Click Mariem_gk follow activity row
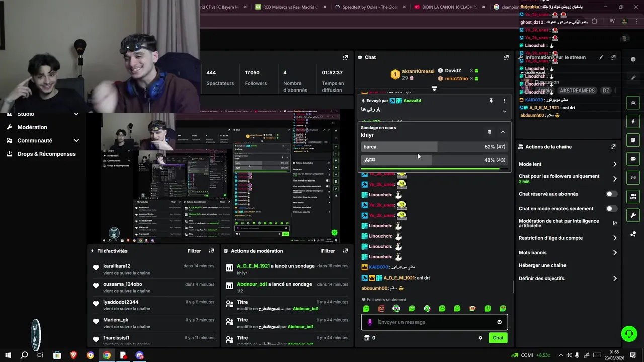The image size is (644, 362). tap(153, 323)
